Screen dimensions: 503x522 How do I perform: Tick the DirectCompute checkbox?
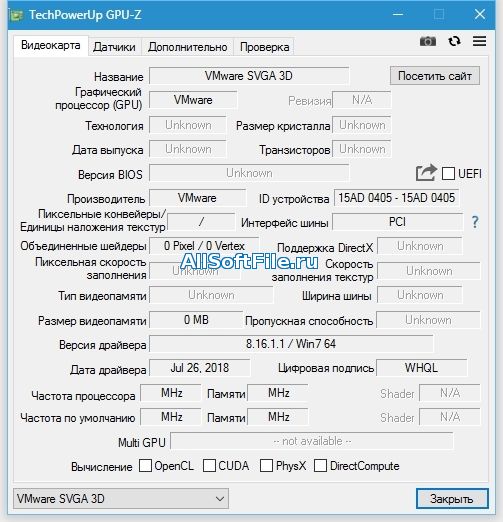click(320, 465)
